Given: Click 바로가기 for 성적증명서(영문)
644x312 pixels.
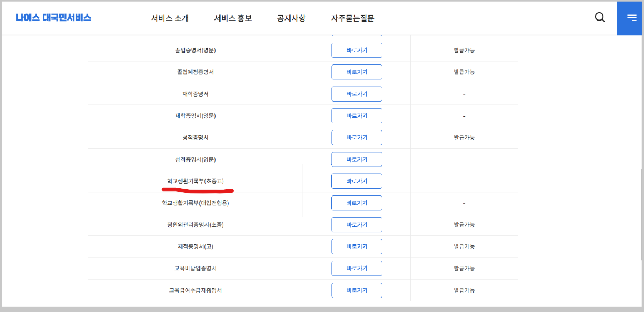Looking at the screenshot, I should point(357,159).
